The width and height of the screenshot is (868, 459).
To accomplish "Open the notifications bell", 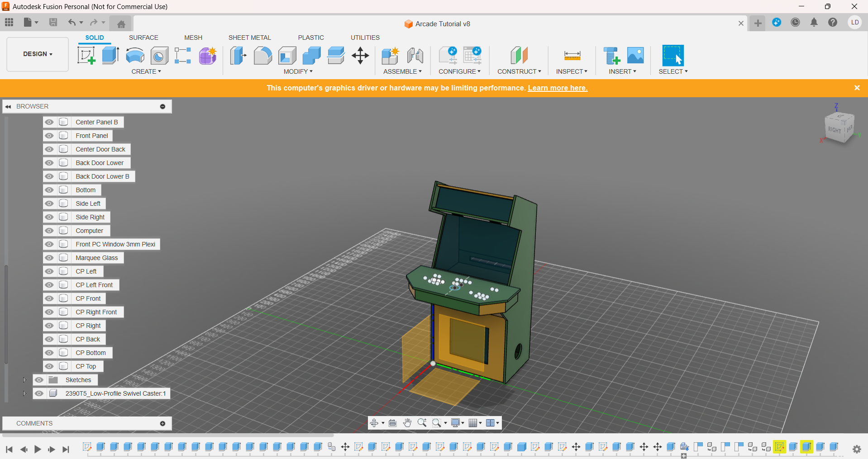I will (814, 22).
